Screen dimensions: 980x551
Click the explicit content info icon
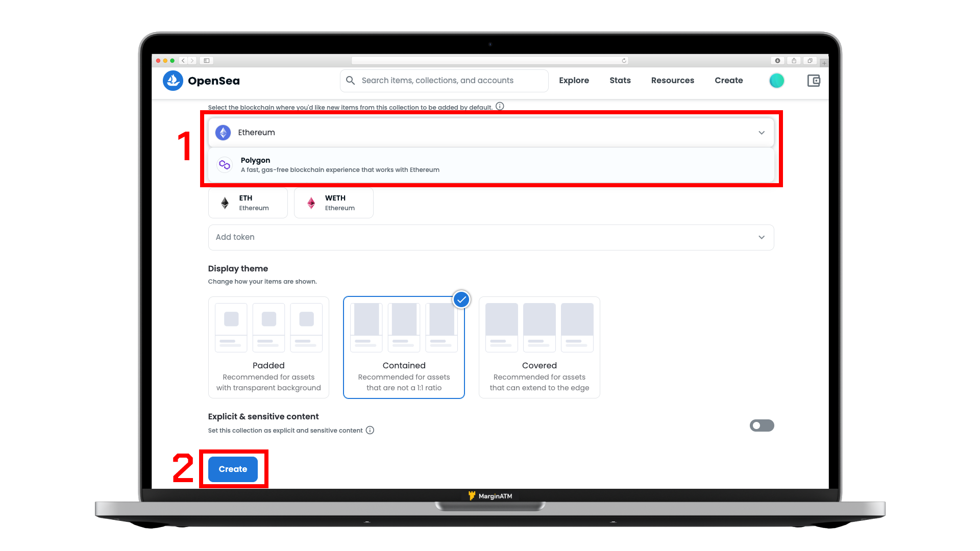pyautogui.click(x=370, y=430)
